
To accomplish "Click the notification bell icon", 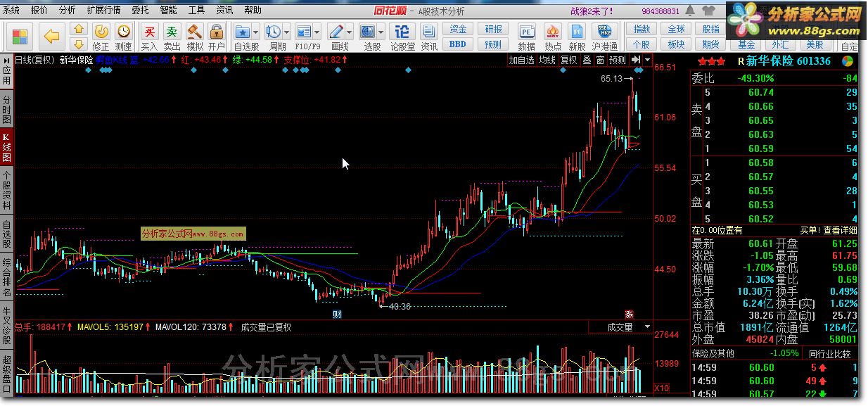I will tap(691, 11).
